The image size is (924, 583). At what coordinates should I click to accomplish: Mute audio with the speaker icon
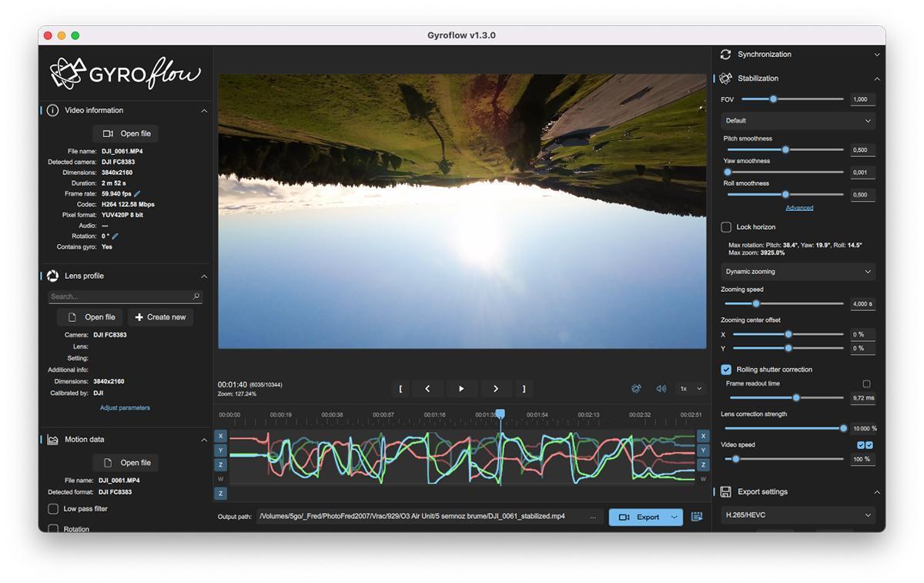click(x=661, y=389)
